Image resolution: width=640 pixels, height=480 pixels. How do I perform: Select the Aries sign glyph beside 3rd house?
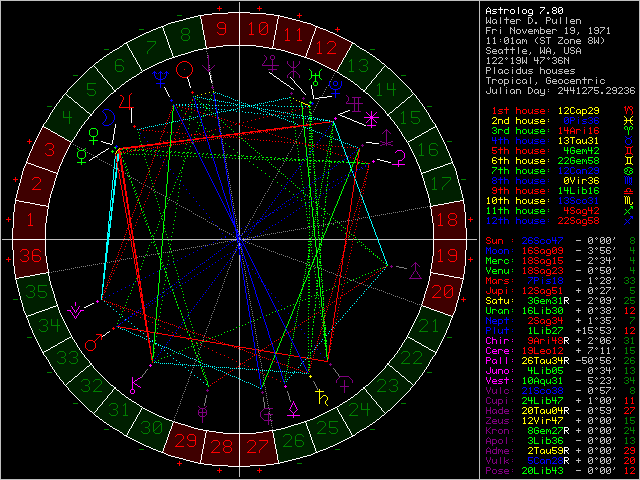[629, 131]
